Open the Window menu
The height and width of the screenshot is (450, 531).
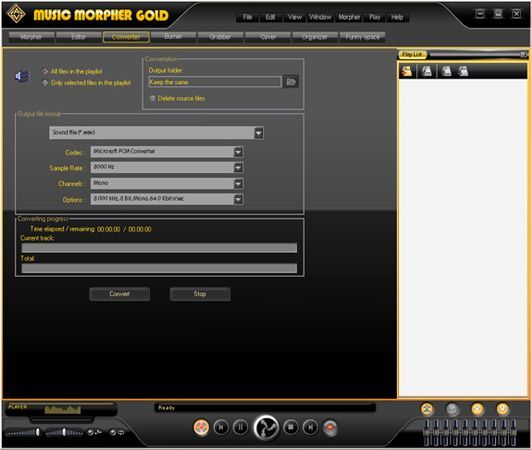click(320, 17)
